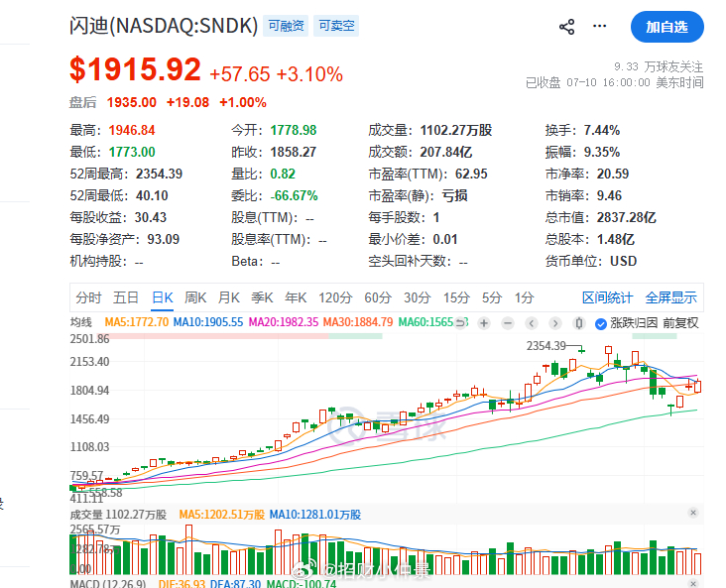Select the 周K tab
The width and height of the screenshot is (726, 588).
(195, 297)
